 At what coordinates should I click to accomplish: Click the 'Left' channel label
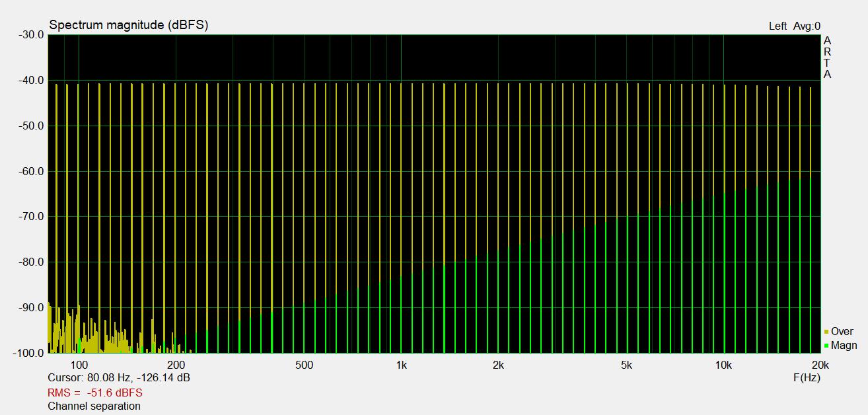(778, 26)
